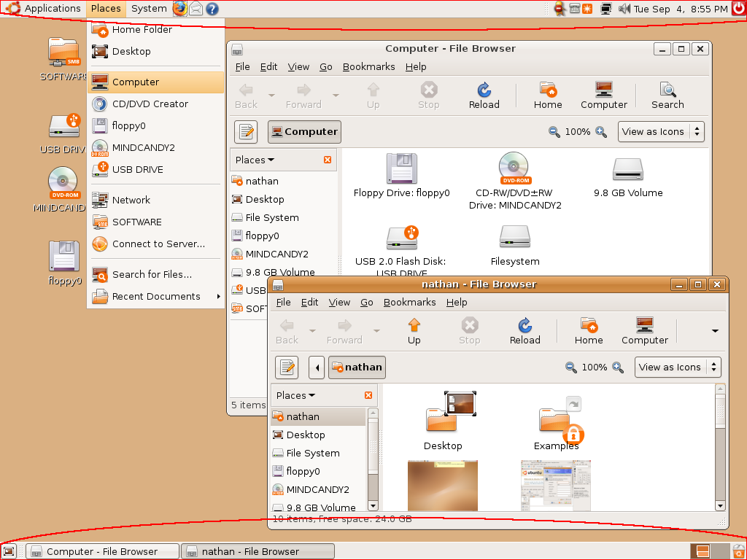Click sidebar scrollbar down arrow in nathan window
The width and height of the screenshot is (747, 560).
[373, 506]
